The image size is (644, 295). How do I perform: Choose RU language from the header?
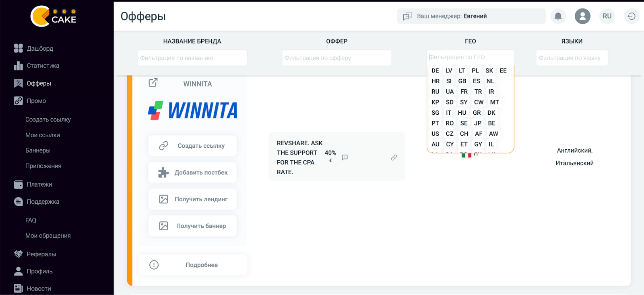coord(607,16)
